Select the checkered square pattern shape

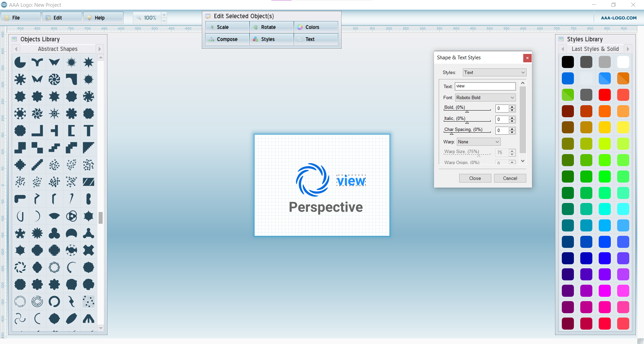click(89, 301)
